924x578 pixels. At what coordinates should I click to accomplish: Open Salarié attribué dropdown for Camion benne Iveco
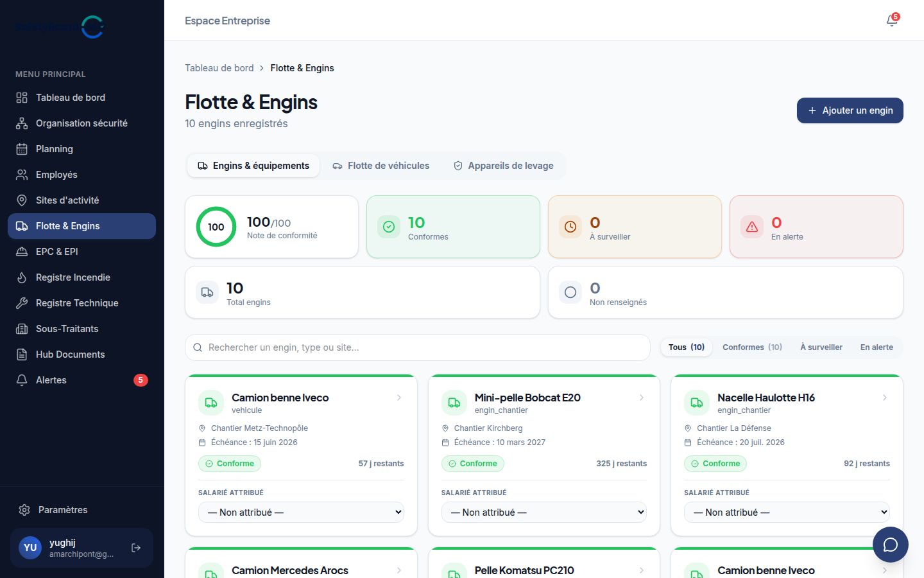coord(302,512)
